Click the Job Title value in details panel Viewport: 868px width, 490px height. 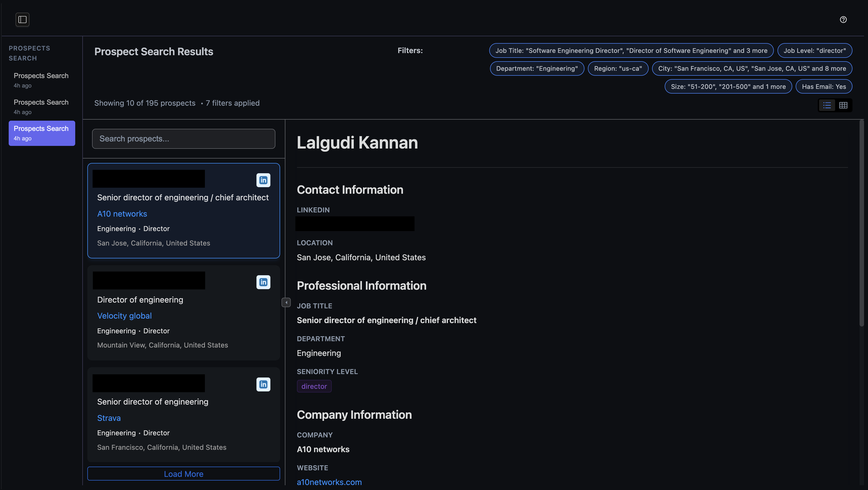coord(386,320)
